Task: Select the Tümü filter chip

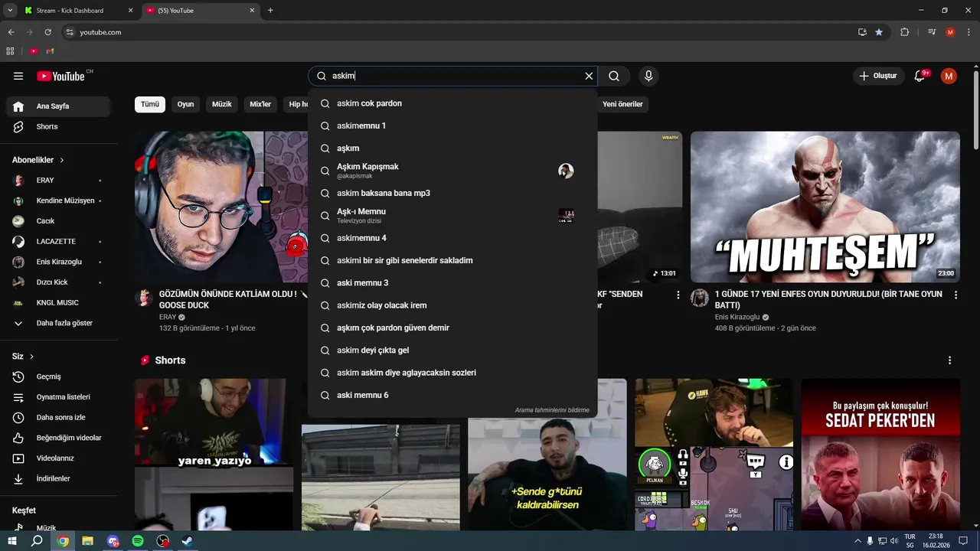Action: [150, 104]
